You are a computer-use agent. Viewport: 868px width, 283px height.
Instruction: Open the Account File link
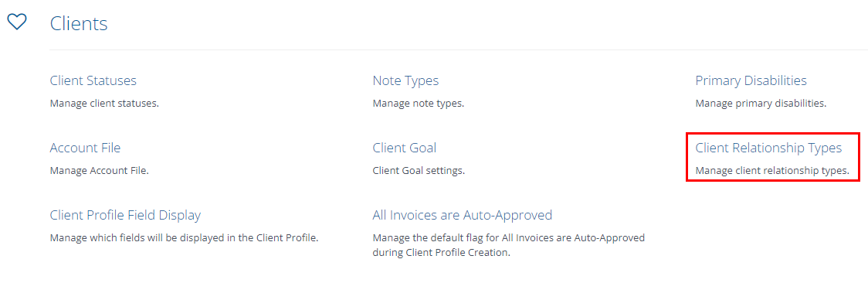pyautogui.click(x=85, y=148)
